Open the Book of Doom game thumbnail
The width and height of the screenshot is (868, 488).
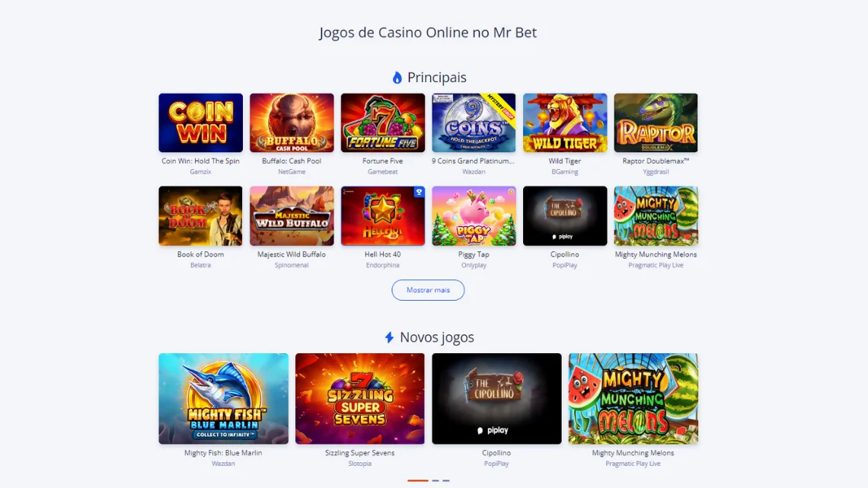click(x=200, y=215)
